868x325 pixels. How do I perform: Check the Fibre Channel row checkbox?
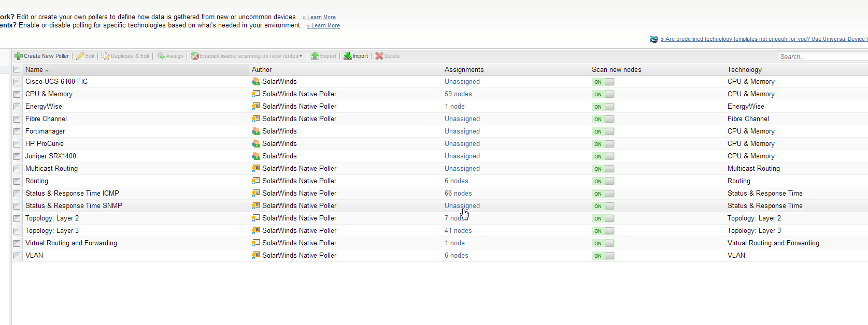pos(17,119)
